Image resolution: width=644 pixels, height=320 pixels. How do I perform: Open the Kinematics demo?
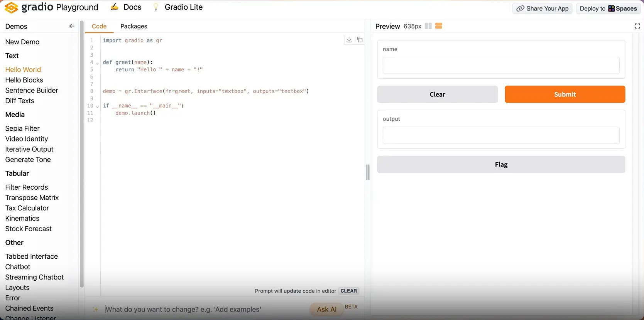tap(22, 219)
